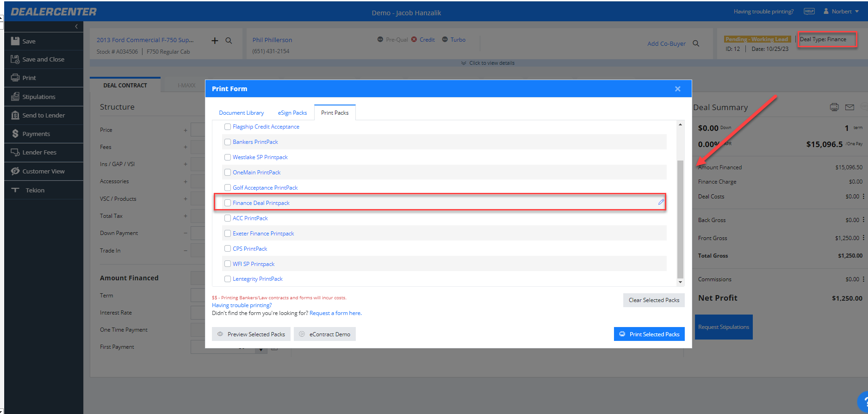This screenshot has width=868, height=414.
Task: Edit Finance Deal Printpack pencil icon
Action: pos(661,202)
